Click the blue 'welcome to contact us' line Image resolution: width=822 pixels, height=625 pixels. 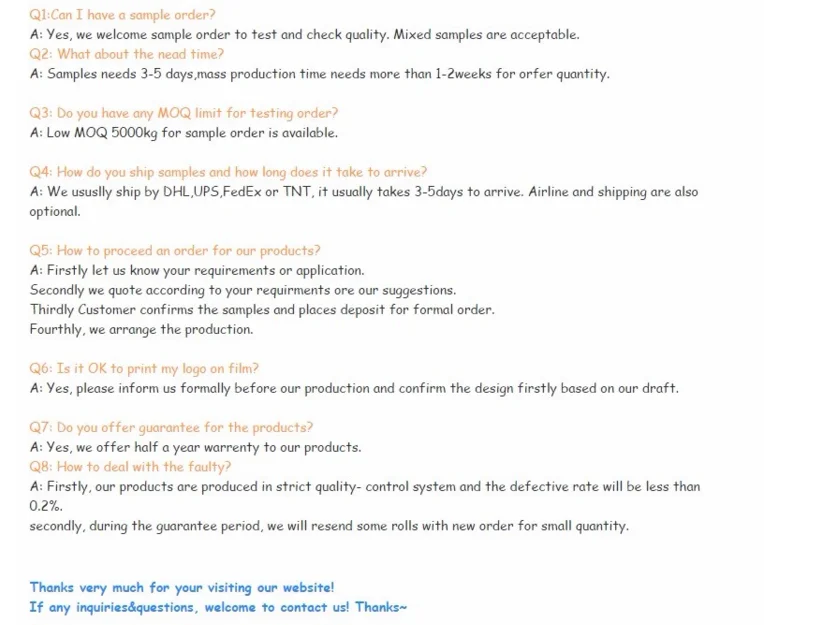coord(218,607)
